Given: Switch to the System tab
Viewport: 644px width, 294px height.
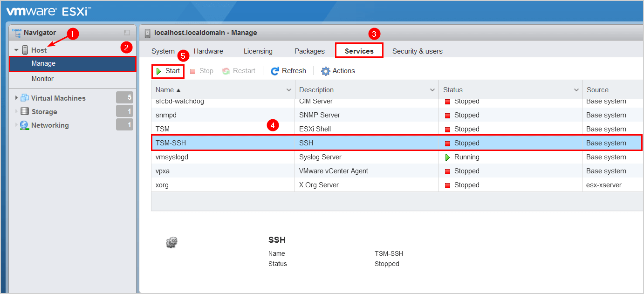Looking at the screenshot, I should pos(163,51).
